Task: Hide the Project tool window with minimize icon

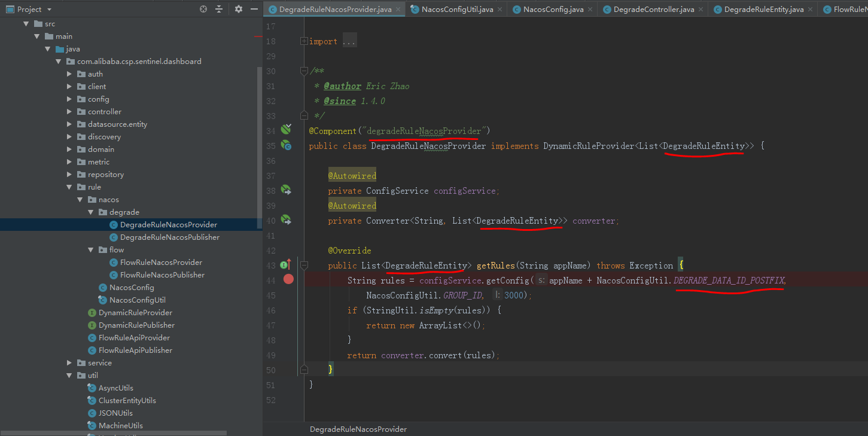Action: coord(253,9)
